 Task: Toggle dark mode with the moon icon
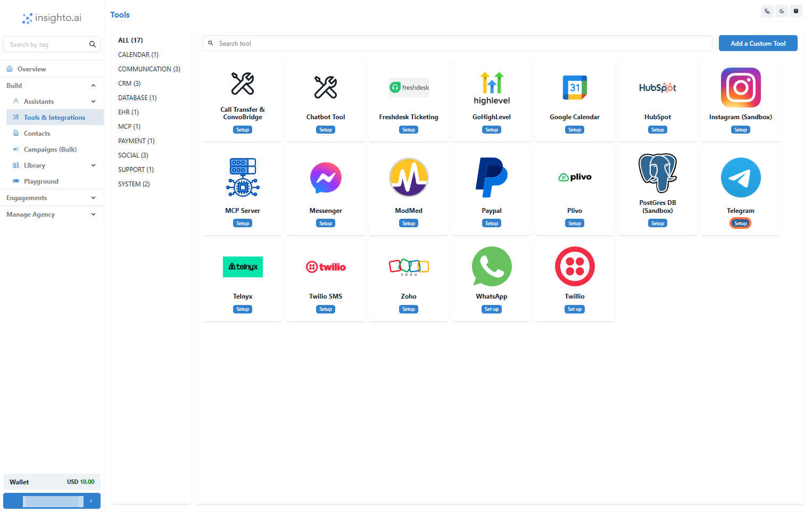click(x=782, y=11)
